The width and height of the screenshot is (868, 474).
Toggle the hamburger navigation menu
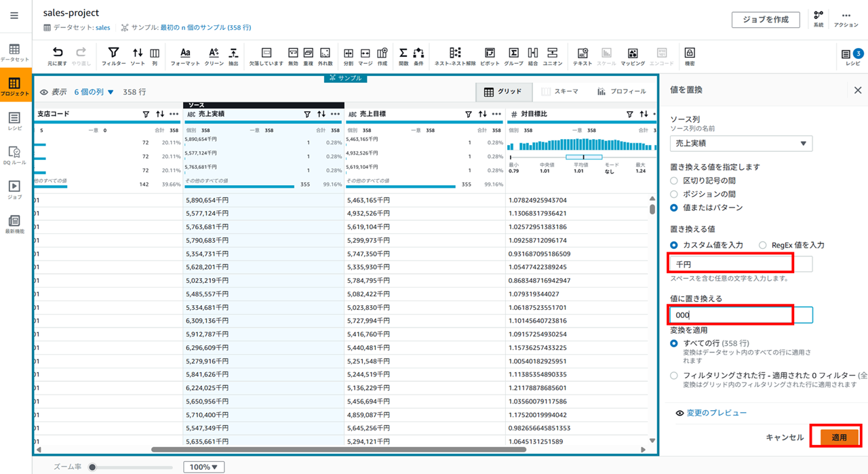coord(14,15)
